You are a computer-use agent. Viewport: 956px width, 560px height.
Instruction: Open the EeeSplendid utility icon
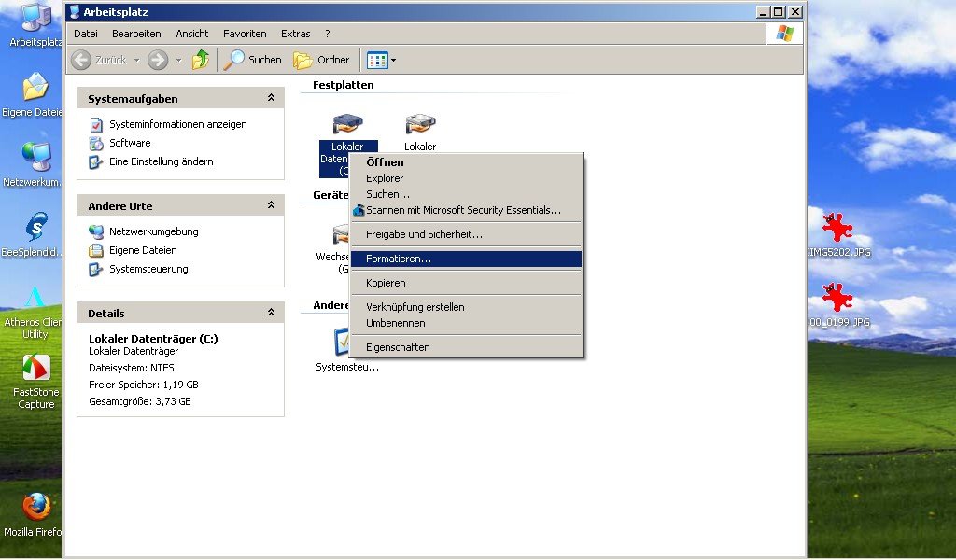click(x=35, y=227)
